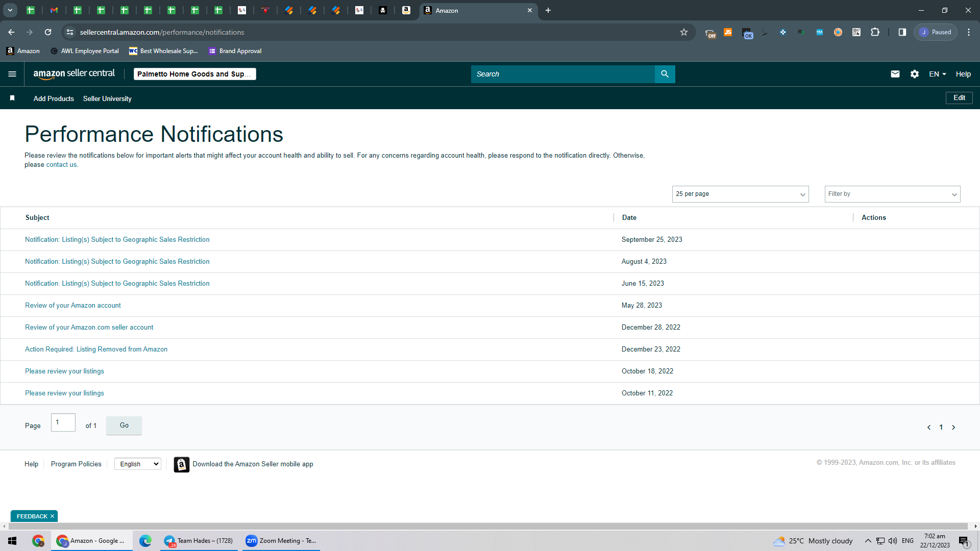The height and width of the screenshot is (551, 980).
Task: Bookmark this page with the star icon
Action: (x=683, y=32)
